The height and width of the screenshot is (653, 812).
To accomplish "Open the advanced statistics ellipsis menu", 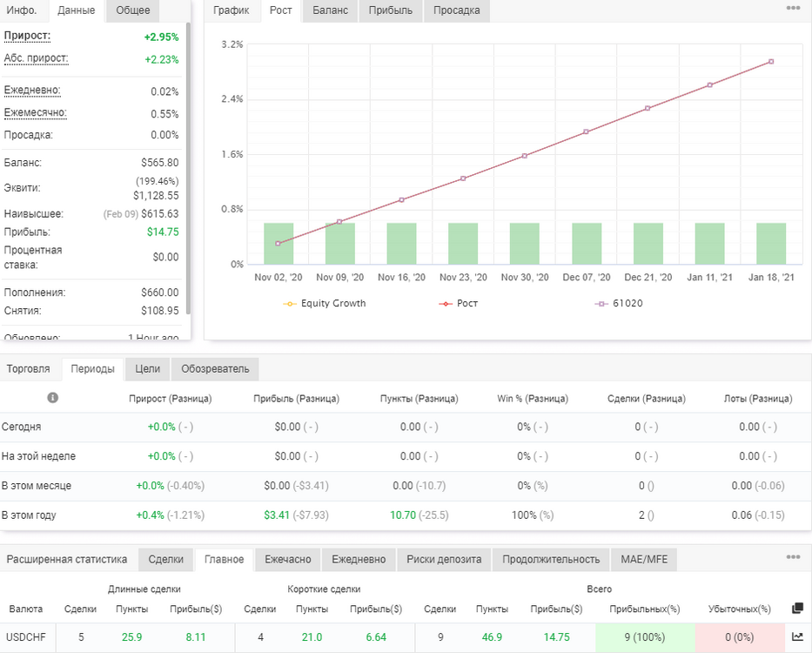I will [x=793, y=557].
